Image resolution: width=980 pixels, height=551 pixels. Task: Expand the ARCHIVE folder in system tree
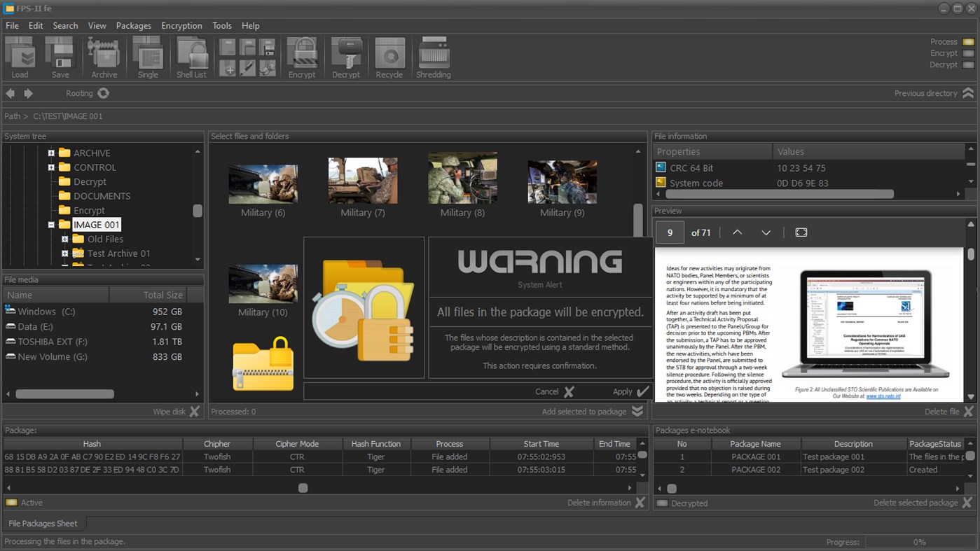[51, 153]
